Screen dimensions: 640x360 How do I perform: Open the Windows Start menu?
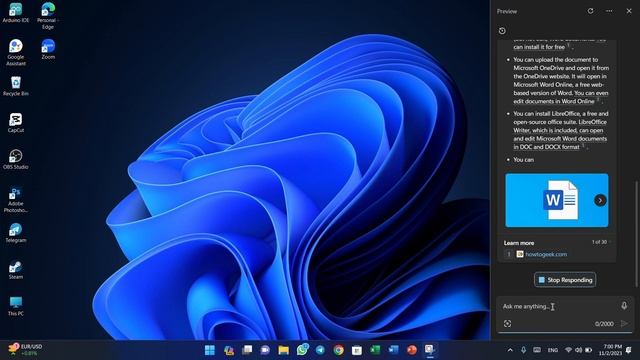pos(210,350)
